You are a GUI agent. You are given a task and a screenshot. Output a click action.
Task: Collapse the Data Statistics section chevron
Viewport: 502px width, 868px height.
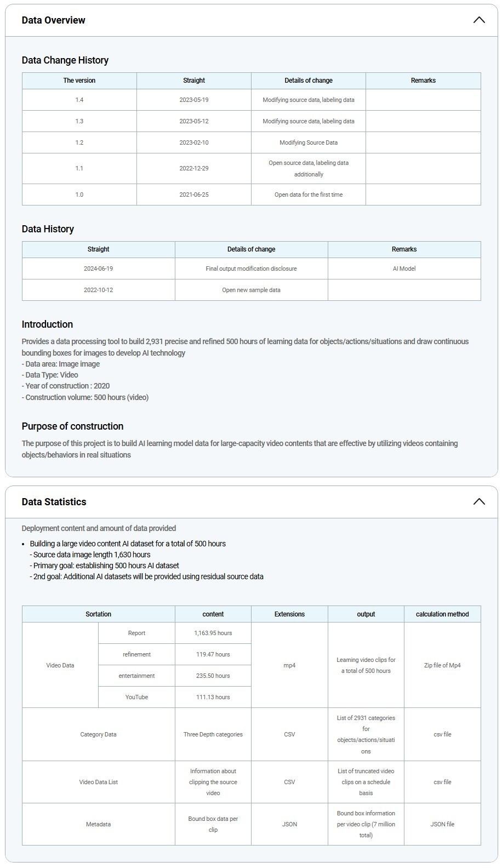pos(478,502)
